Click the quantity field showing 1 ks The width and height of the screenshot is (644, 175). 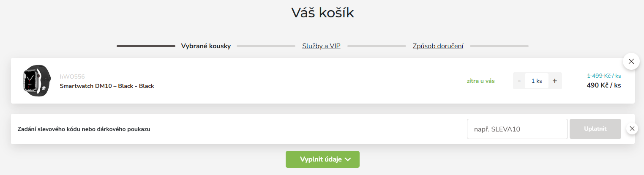coord(536,81)
